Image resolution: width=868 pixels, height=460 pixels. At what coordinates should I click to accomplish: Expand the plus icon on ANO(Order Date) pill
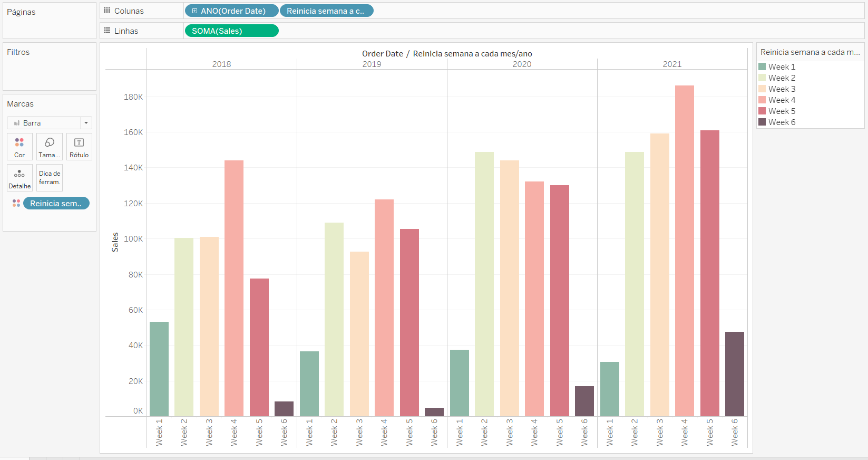[194, 11]
